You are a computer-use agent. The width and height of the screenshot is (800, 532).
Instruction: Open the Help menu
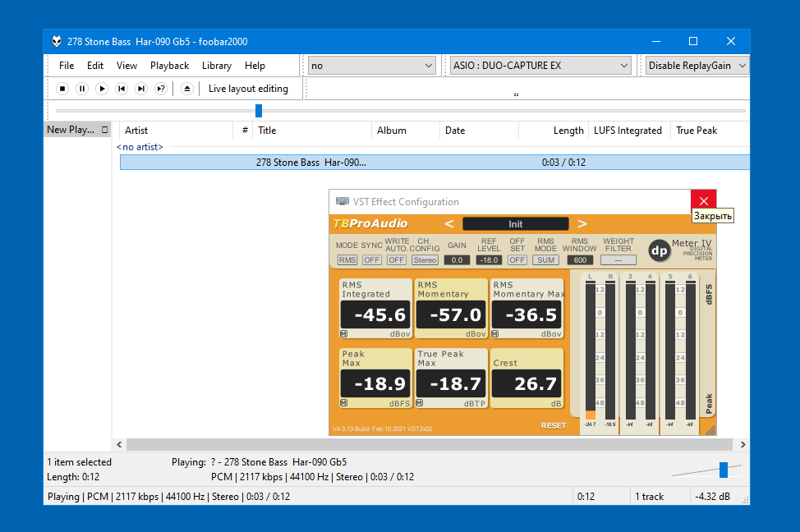(x=255, y=66)
